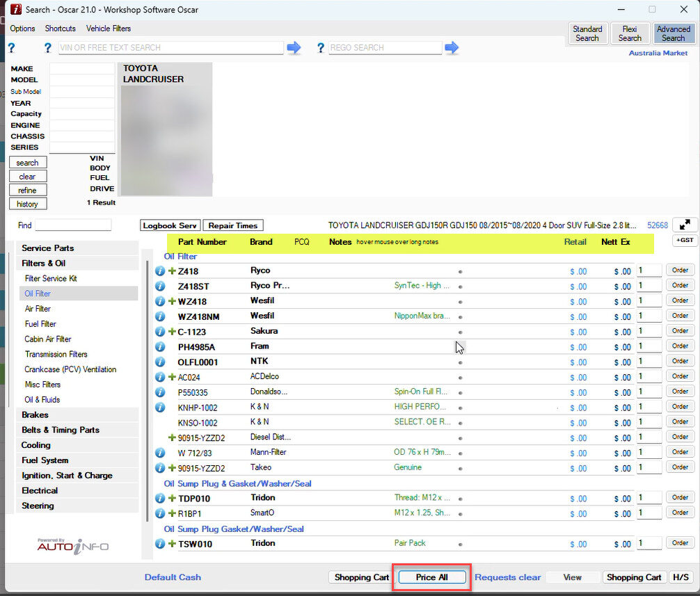
Task: Click the Find text field
Action: point(73,225)
